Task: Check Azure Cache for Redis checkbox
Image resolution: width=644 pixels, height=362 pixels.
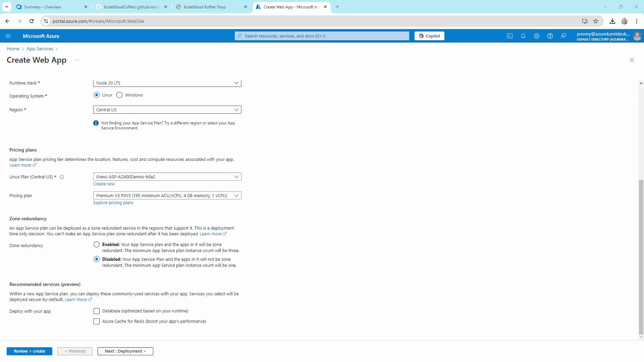Action: [97, 321]
